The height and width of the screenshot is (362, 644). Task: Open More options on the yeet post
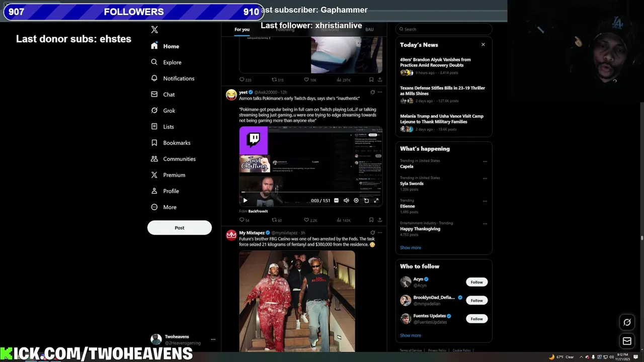[x=380, y=92]
